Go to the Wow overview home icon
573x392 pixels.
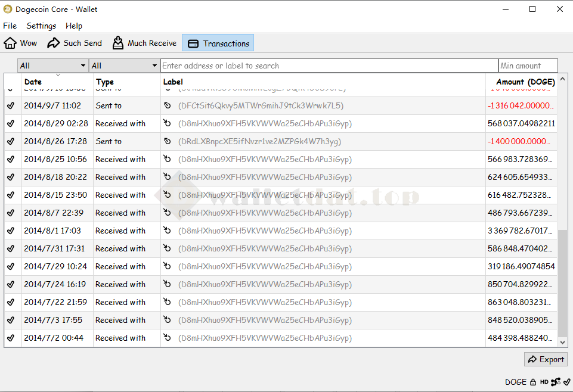(10, 43)
